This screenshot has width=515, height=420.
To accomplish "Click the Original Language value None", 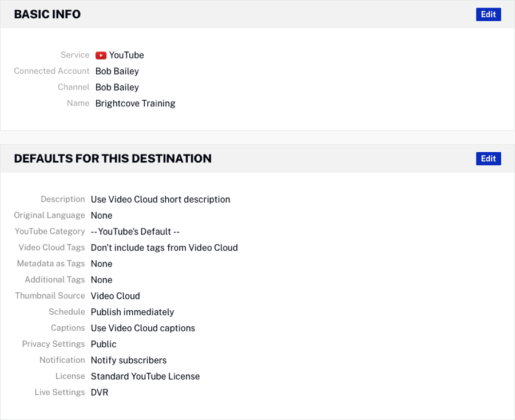I will pos(101,216).
